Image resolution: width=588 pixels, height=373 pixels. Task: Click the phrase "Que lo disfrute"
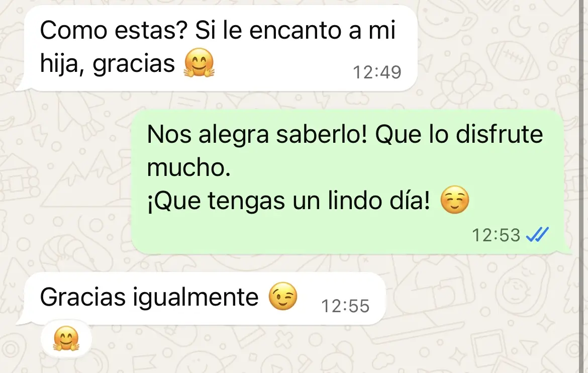(x=459, y=134)
